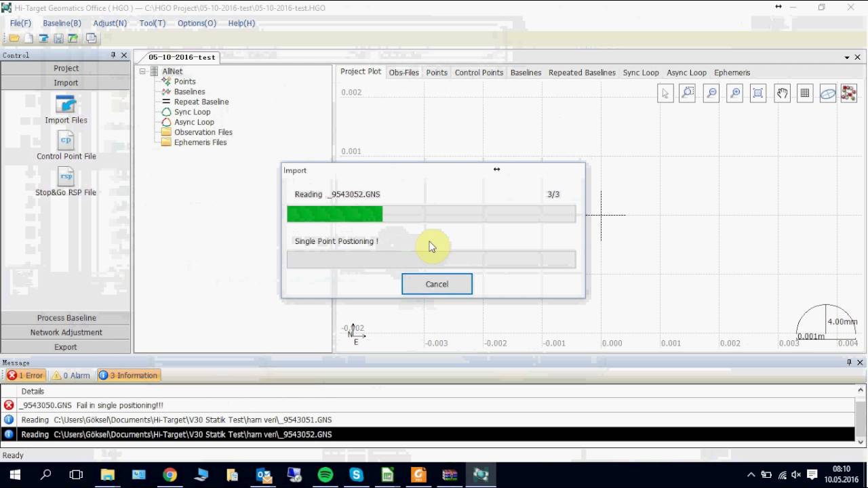Click the cascade windows toolbar icon
The height and width of the screenshot is (488, 868).
pos(91,39)
